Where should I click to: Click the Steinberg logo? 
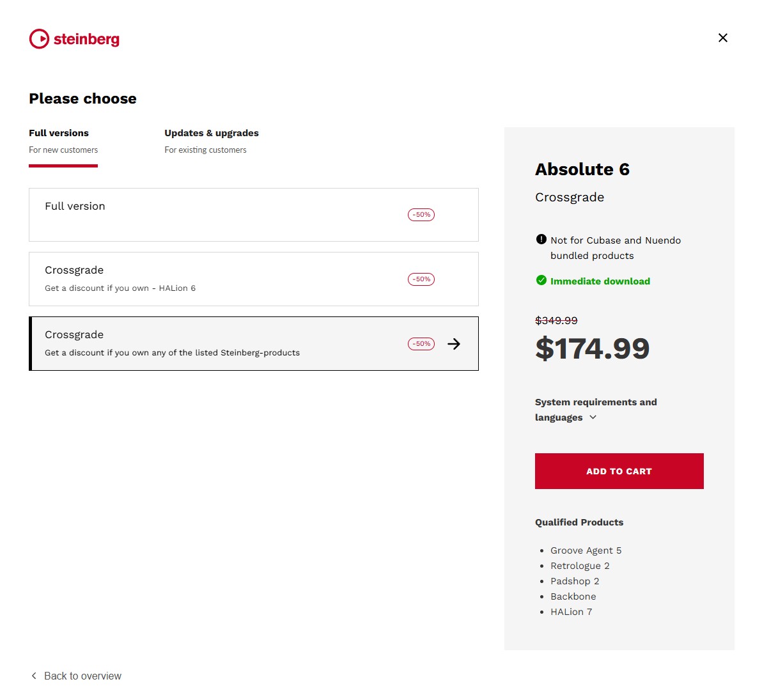(x=74, y=39)
